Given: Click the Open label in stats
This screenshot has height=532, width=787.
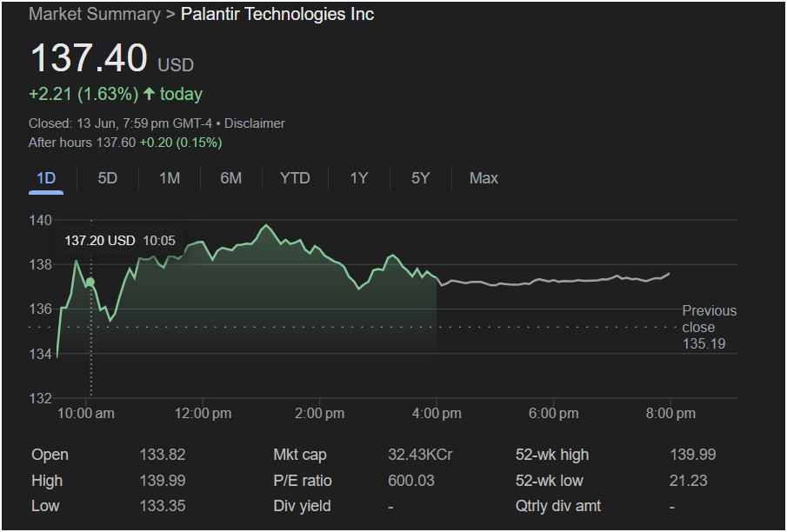Looking at the screenshot, I should pyautogui.click(x=50, y=455).
